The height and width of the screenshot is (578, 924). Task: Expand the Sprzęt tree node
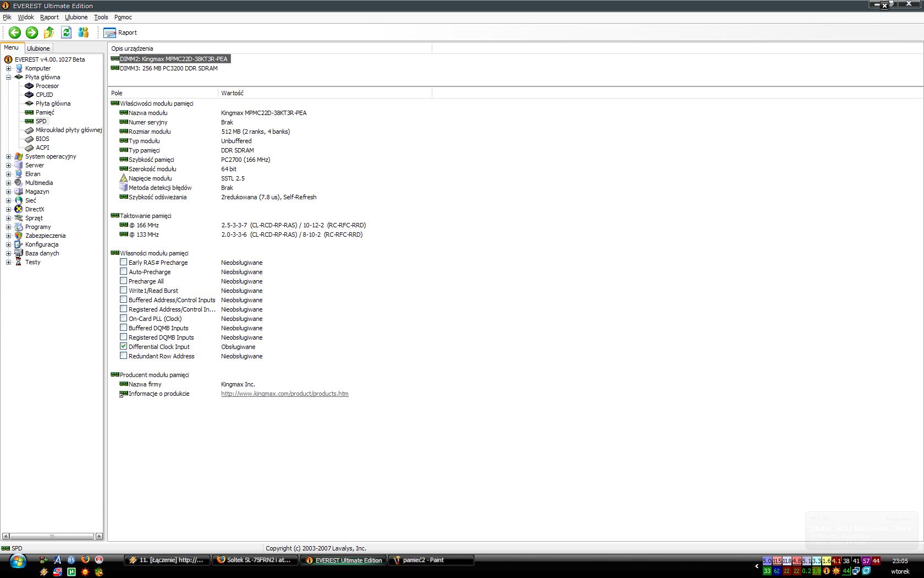[8, 218]
